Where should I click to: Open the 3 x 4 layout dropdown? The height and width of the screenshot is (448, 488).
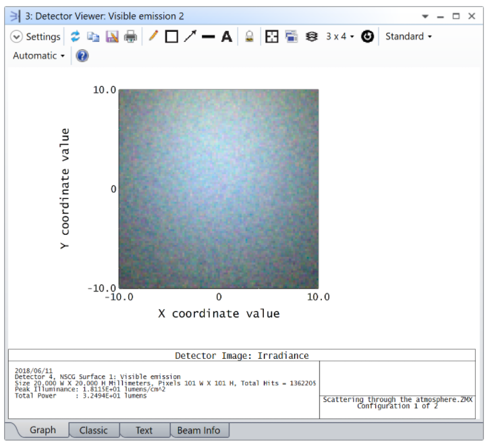tap(340, 36)
